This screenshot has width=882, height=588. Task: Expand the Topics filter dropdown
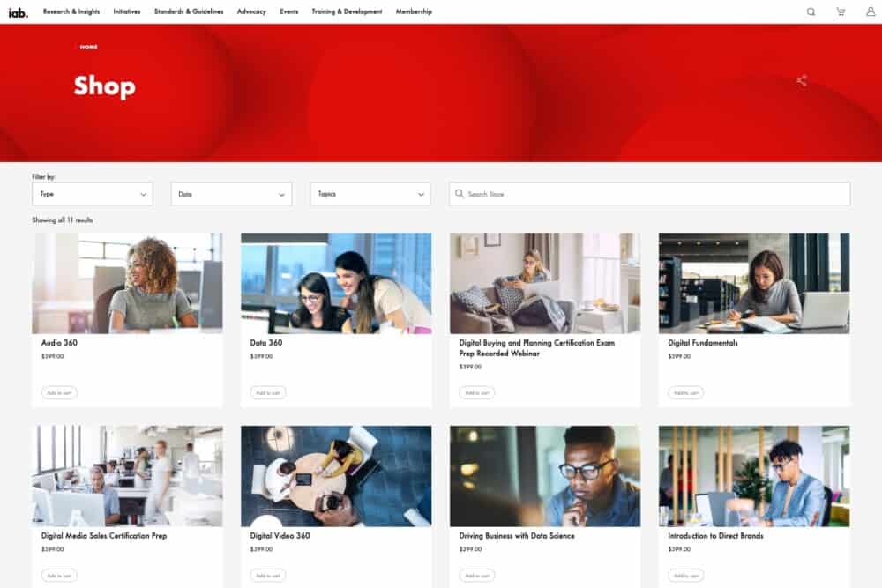click(x=370, y=194)
